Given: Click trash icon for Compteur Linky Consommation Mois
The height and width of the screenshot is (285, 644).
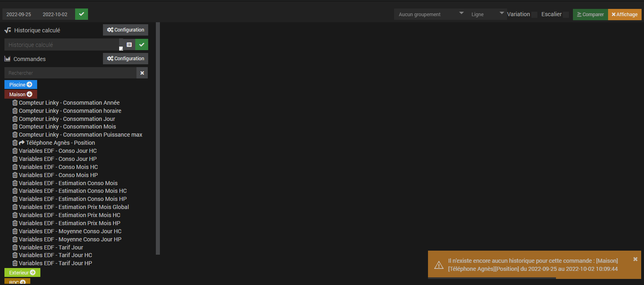Looking at the screenshot, I should (15, 127).
